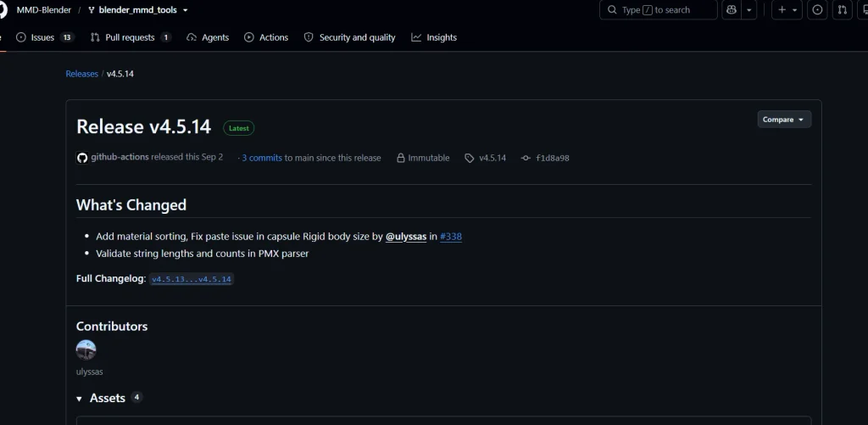This screenshot has width=868, height=425.
Task: Focus the Type / to search field
Action: coord(658,10)
